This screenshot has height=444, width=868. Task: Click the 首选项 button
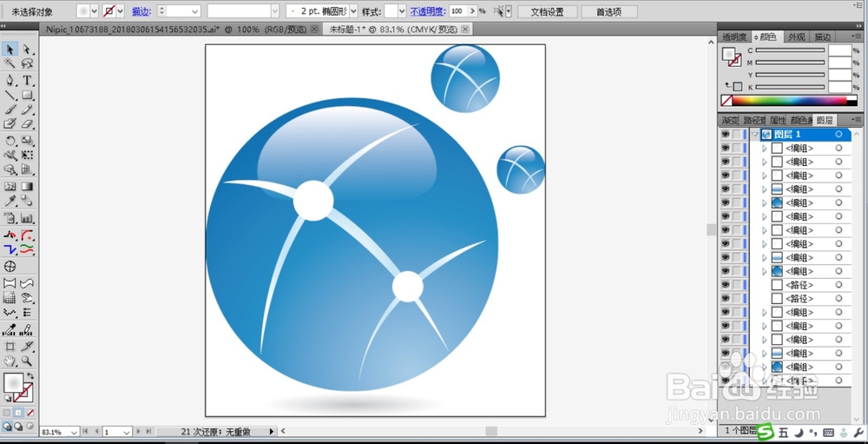coord(609,11)
